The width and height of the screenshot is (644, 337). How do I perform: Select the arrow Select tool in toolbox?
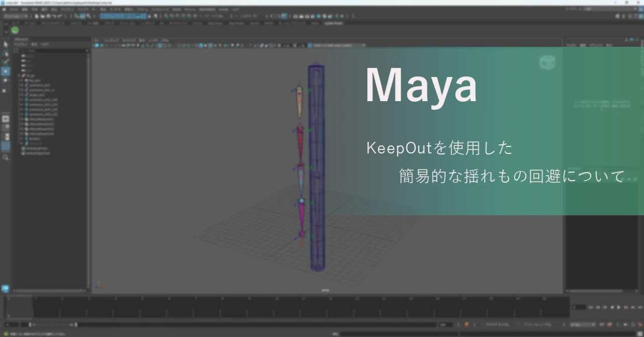click(6, 44)
